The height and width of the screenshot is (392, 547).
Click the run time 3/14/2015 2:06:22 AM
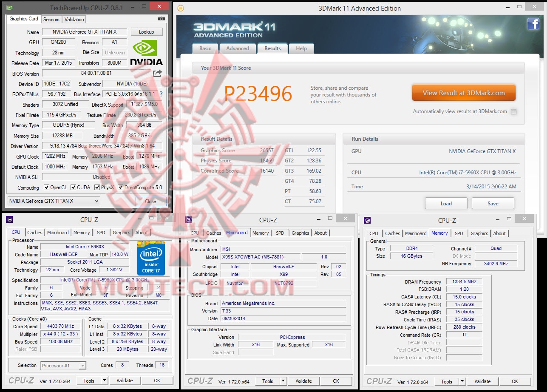[x=492, y=186]
